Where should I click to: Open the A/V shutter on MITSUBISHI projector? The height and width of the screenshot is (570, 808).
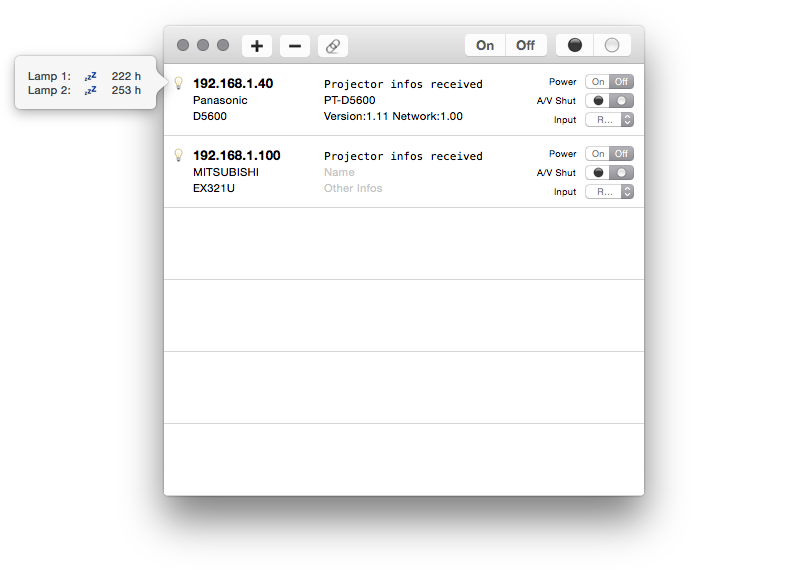click(622, 173)
